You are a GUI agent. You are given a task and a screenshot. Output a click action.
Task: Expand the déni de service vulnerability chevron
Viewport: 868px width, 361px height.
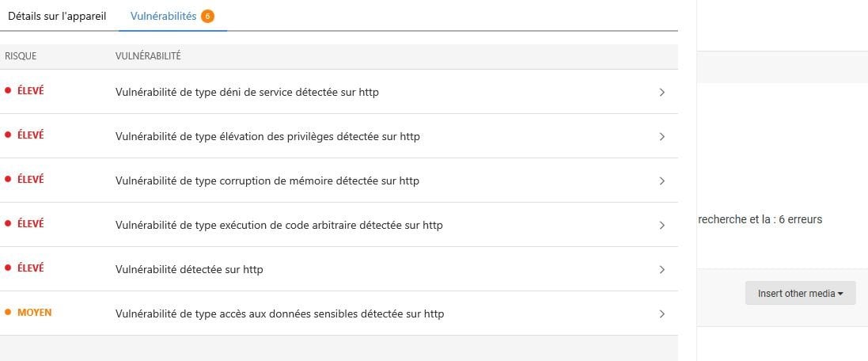[662, 93]
